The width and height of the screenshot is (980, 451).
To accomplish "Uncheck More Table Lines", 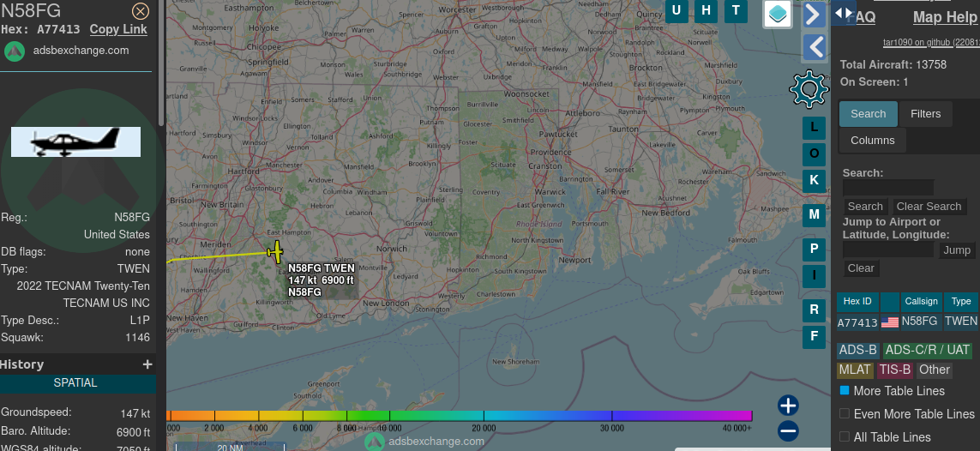I will click(845, 390).
